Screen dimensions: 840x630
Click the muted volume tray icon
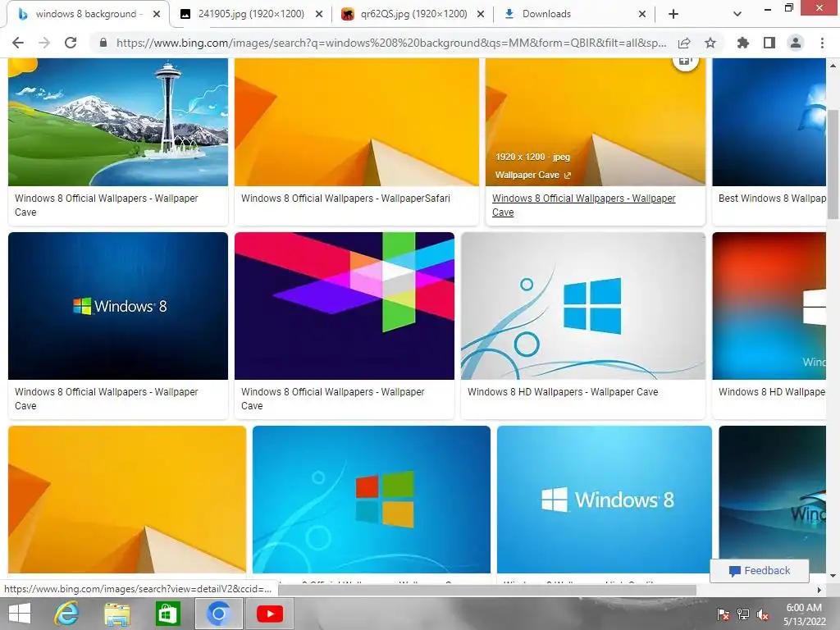click(763, 614)
